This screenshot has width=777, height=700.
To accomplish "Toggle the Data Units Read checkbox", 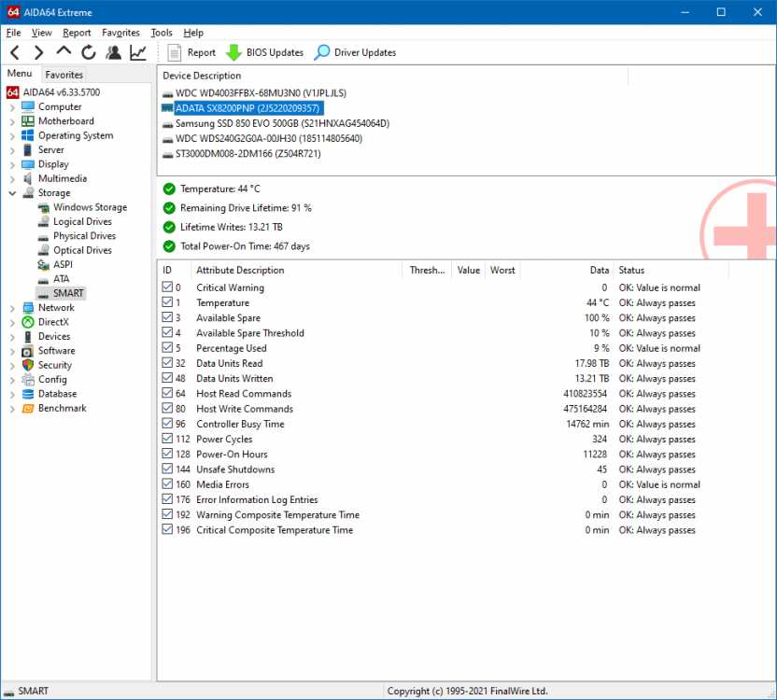I will [x=167, y=363].
